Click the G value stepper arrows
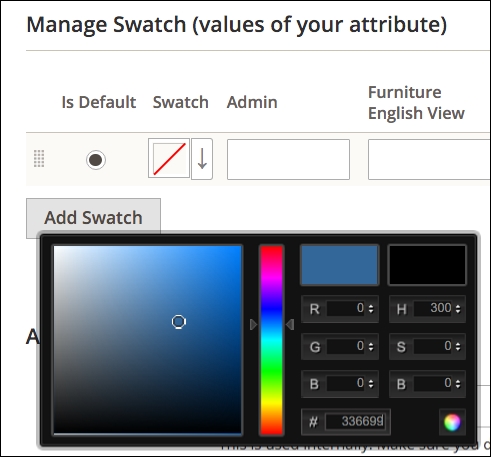The width and height of the screenshot is (491, 457). [x=371, y=347]
